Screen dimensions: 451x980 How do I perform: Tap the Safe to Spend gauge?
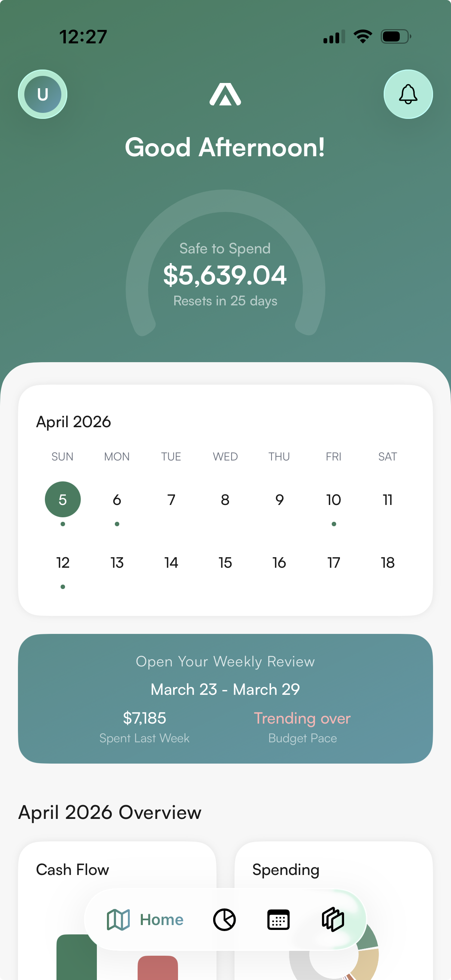(225, 274)
